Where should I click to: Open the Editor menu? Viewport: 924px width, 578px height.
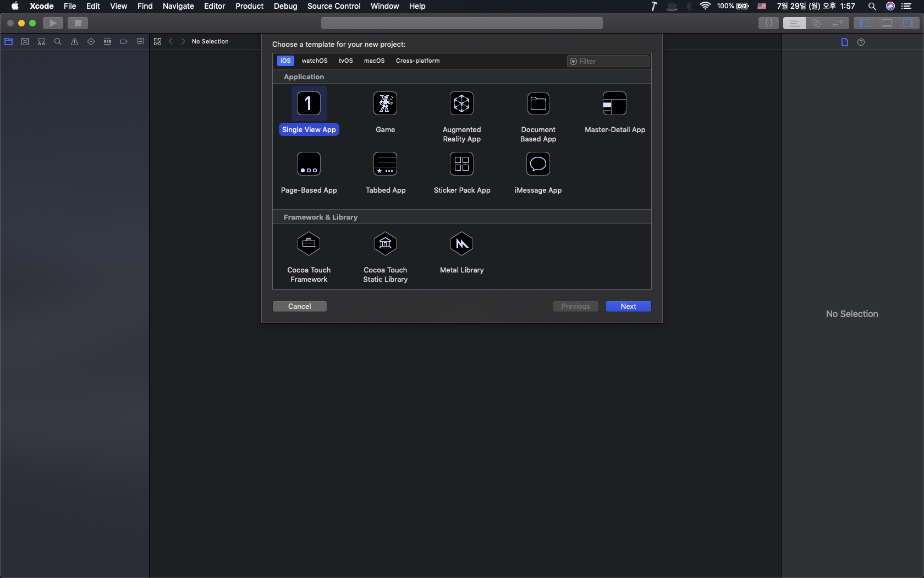215,6
